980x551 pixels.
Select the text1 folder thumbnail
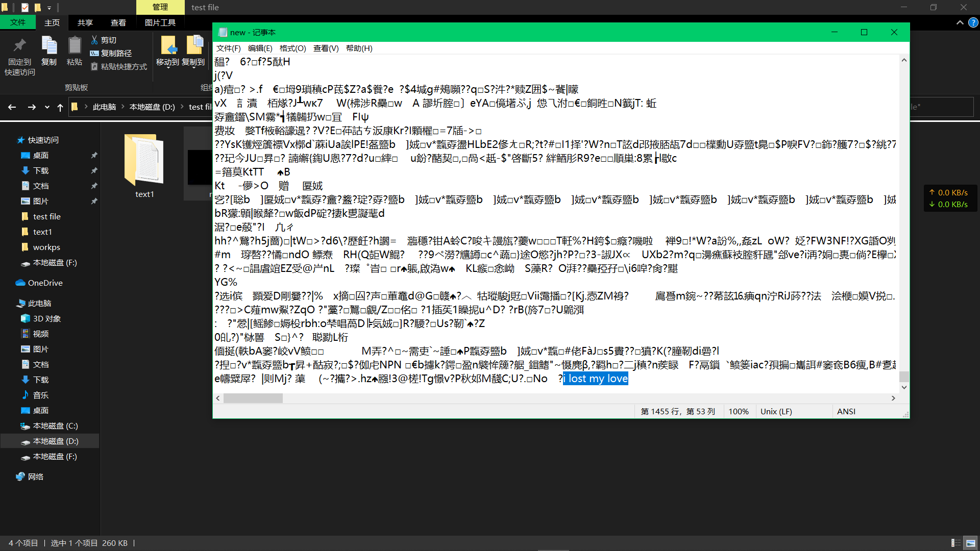click(144, 160)
